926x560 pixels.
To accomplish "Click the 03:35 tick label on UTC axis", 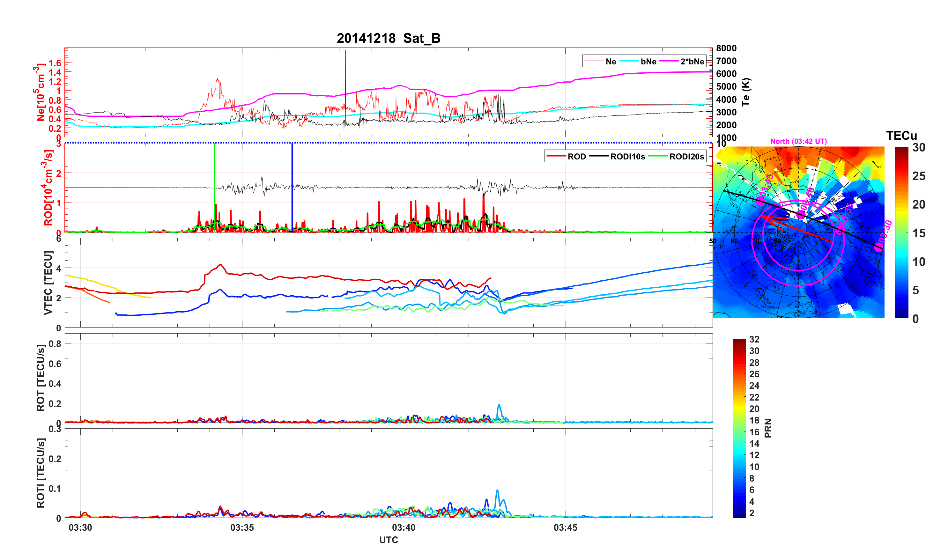I will (x=242, y=527).
